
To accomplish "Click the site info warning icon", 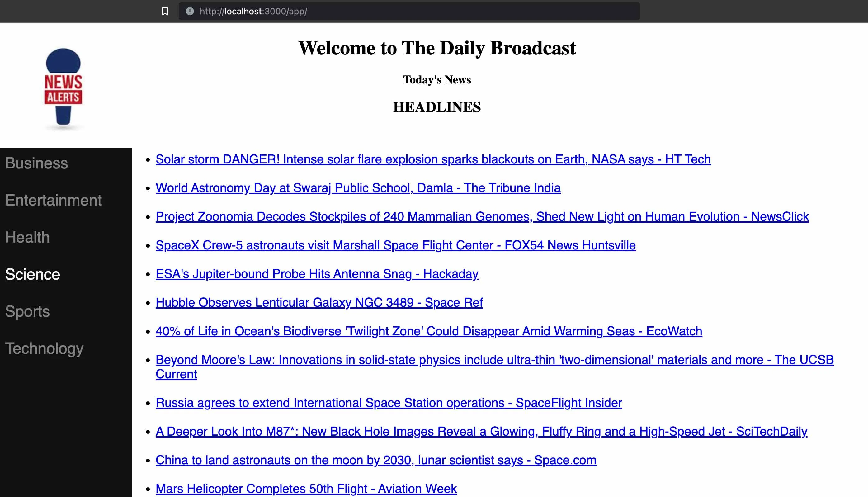I will [x=190, y=11].
